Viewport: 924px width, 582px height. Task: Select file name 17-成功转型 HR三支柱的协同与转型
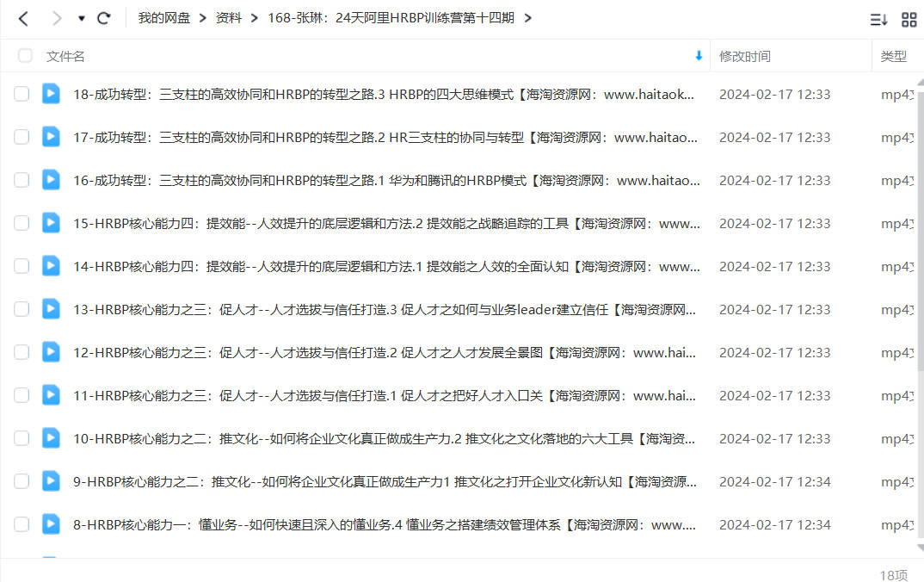385,138
